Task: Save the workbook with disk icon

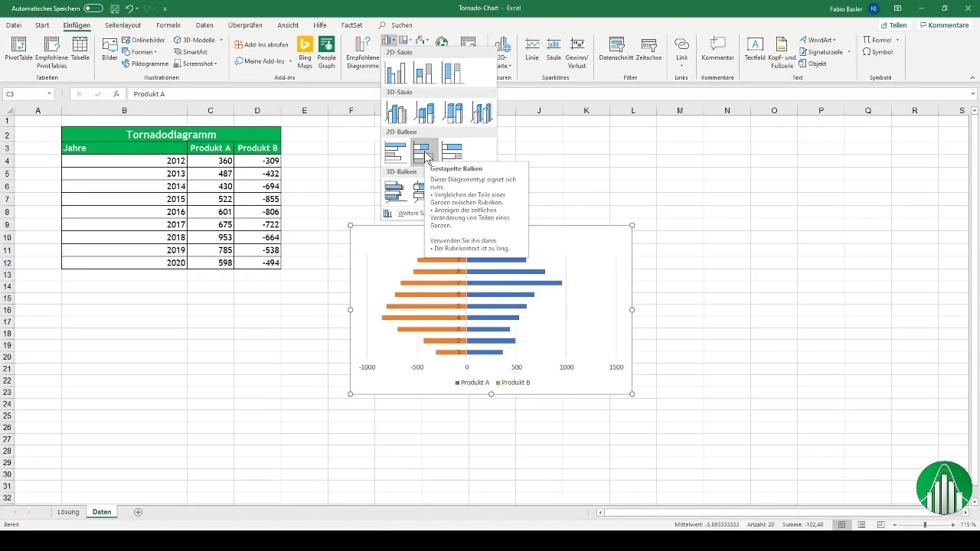Action: point(114,8)
